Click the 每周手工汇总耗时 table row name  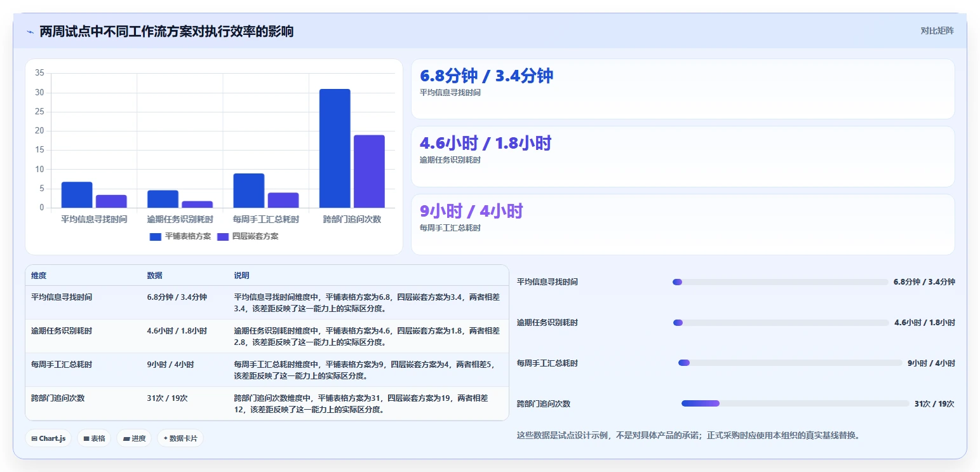point(62,364)
